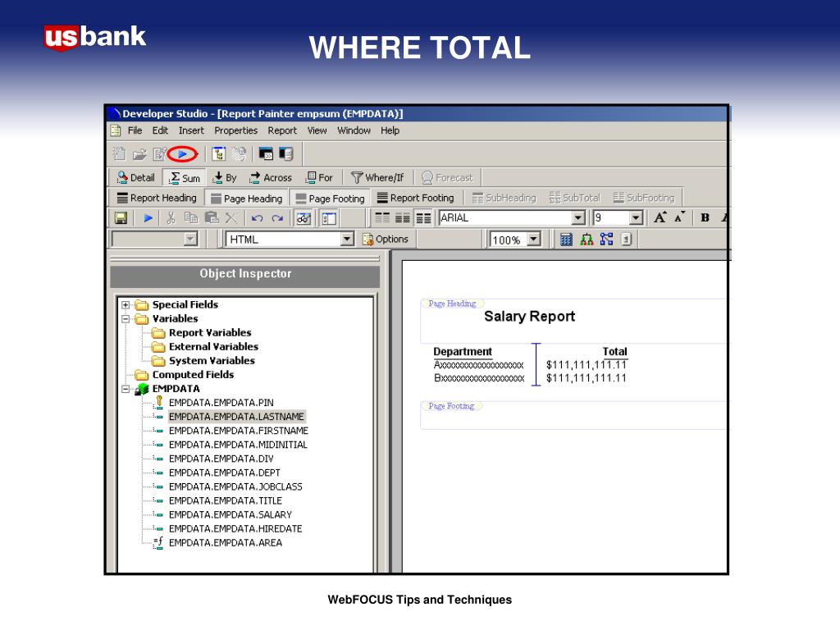Click the Report Footing button
Screen dimensions: 840x630
pyautogui.click(x=415, y=199)
